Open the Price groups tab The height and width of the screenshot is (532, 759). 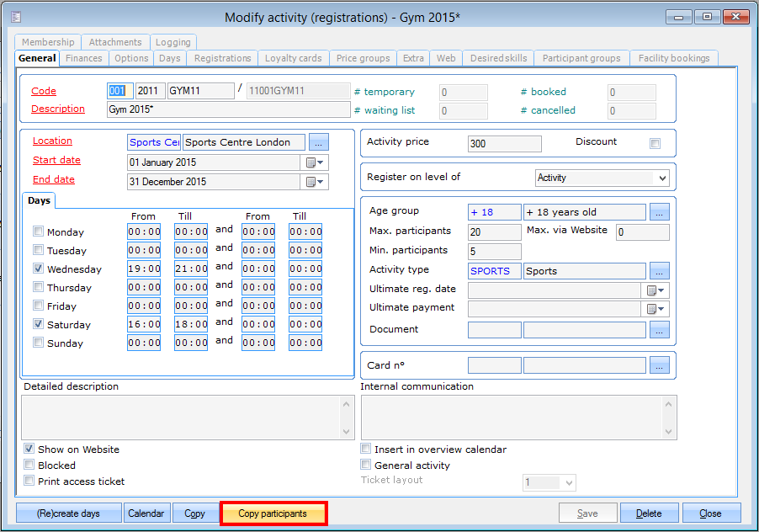tap(363, 58)
